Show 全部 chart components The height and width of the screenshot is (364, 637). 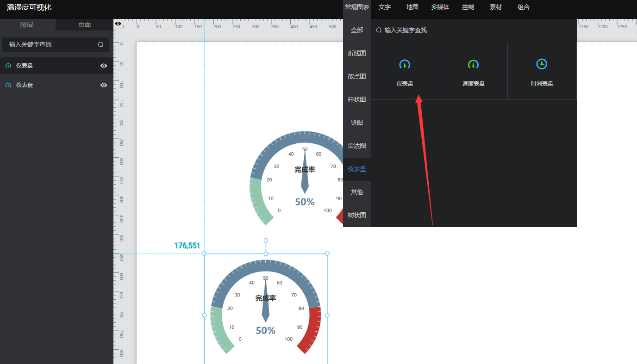tap(357, 31)
